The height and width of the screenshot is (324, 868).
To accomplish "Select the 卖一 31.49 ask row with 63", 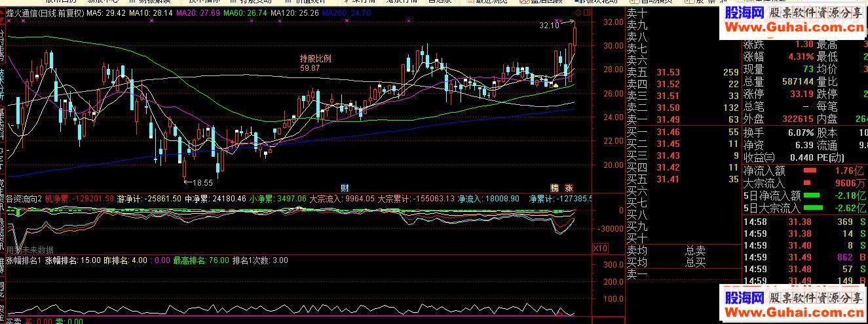I will (x=683, y=119).
